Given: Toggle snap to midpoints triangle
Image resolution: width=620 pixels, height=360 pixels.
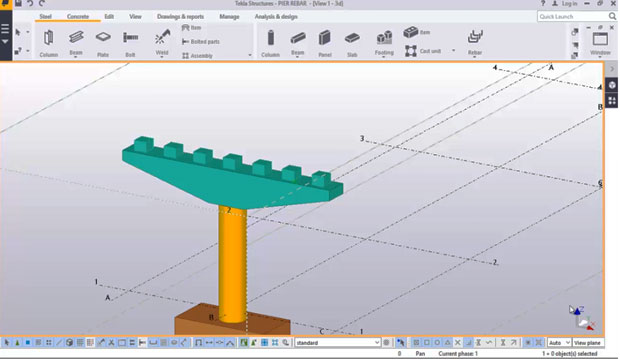Looking at the screenshot, I should [447, 343].
